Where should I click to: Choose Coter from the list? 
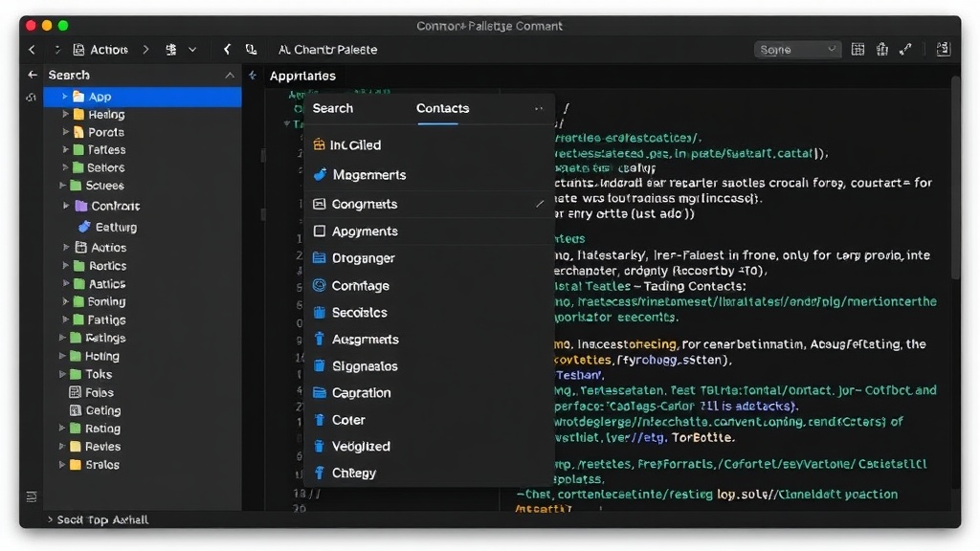pos(429,420)
